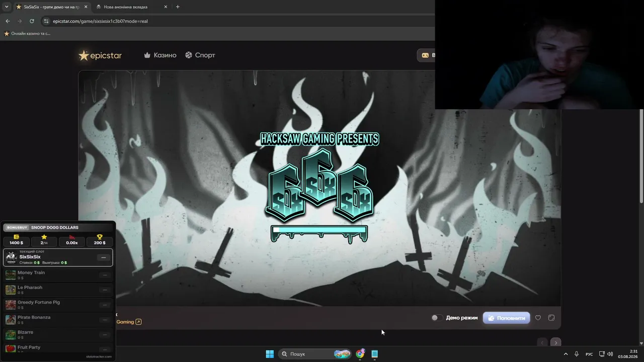Open the volume tray icon

point(610,354)
